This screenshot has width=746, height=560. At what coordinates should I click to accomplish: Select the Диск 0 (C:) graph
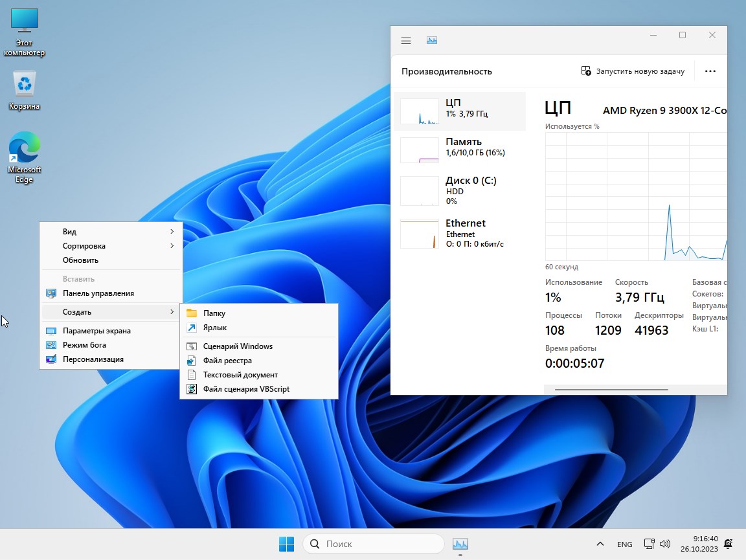[460, 190]
